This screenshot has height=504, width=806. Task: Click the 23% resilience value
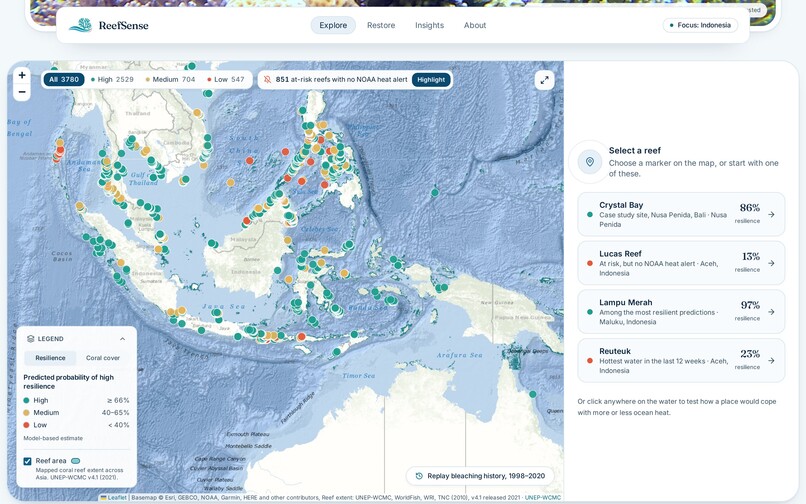point(750,354)
